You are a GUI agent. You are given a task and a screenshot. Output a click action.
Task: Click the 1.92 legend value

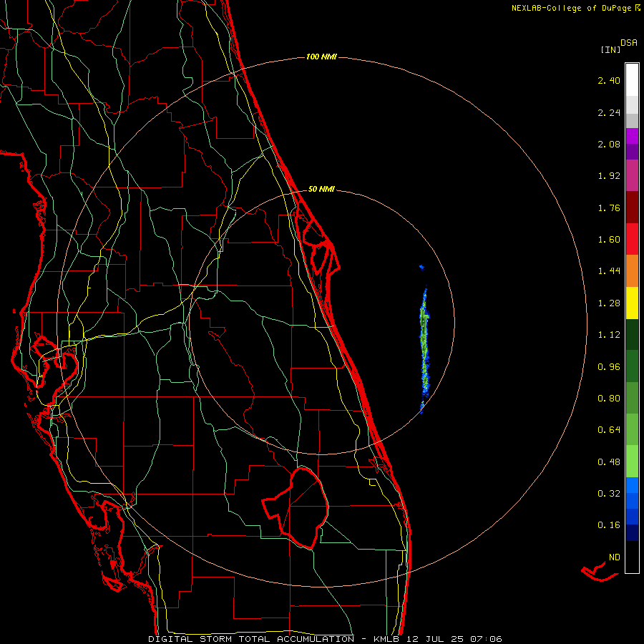(x=609, y=176)
